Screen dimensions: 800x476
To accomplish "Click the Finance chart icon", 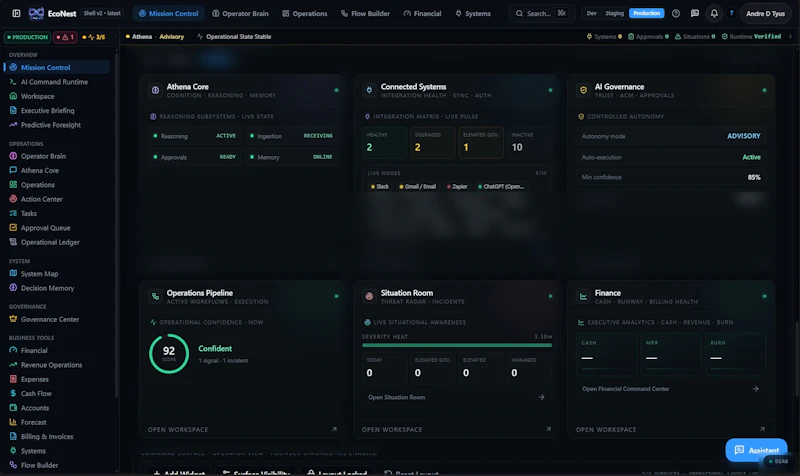I will click(x=583, y=296).
